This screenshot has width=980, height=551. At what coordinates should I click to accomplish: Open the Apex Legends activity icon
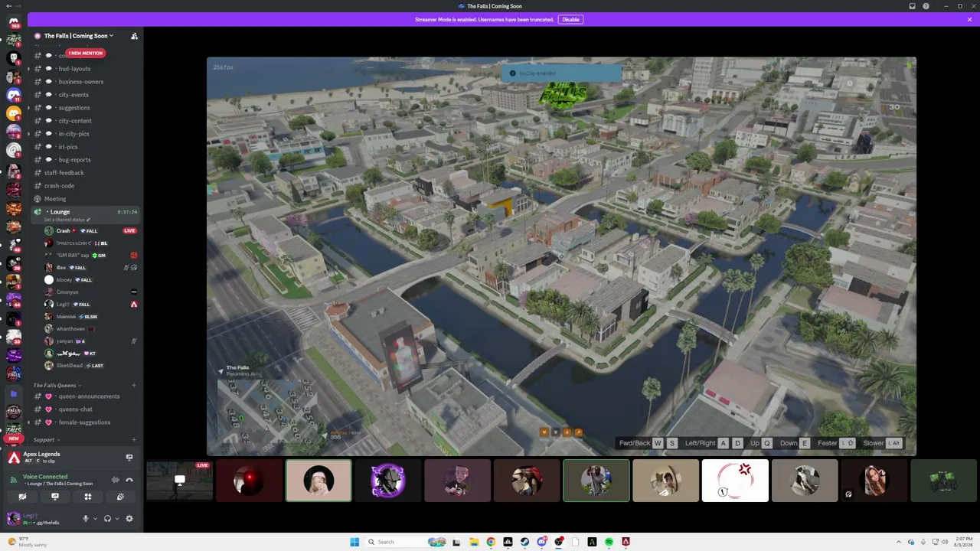click(x=14, y=458)
